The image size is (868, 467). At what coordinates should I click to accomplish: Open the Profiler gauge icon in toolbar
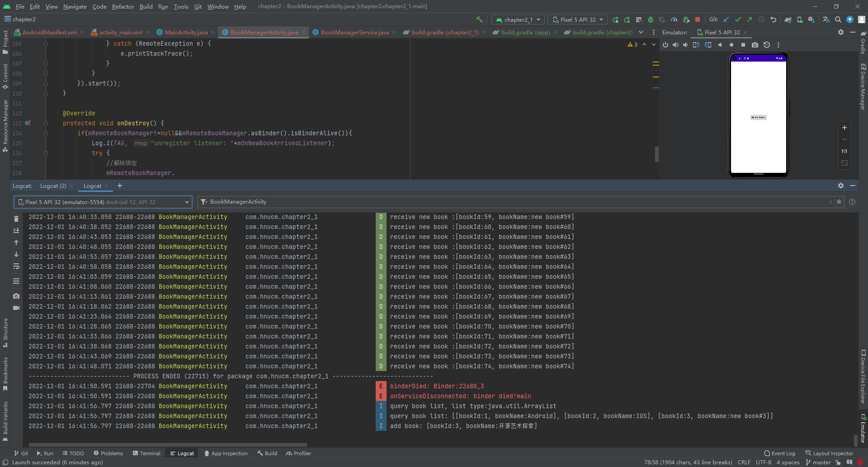(674, 19)
